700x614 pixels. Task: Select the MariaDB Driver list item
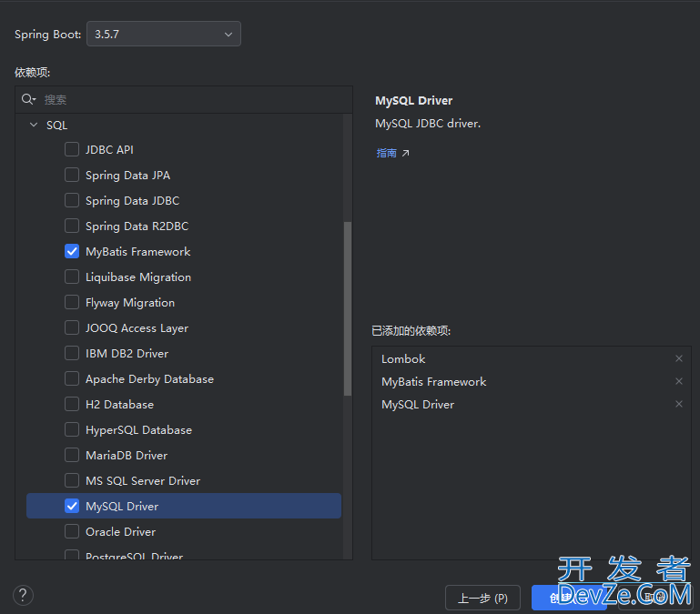[x=127, y=455]
